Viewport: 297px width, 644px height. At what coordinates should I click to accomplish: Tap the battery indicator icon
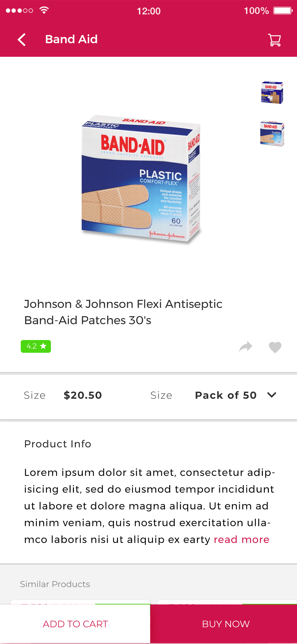(283, 11)
